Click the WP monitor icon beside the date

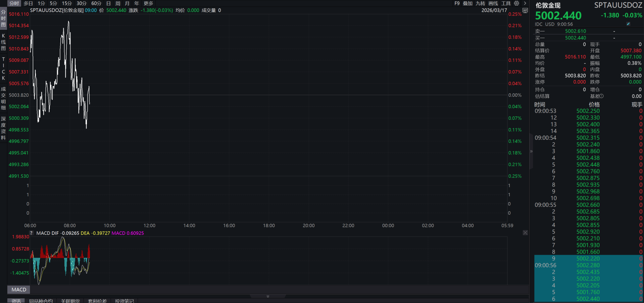pyautogui.click(x=525, y=10)
